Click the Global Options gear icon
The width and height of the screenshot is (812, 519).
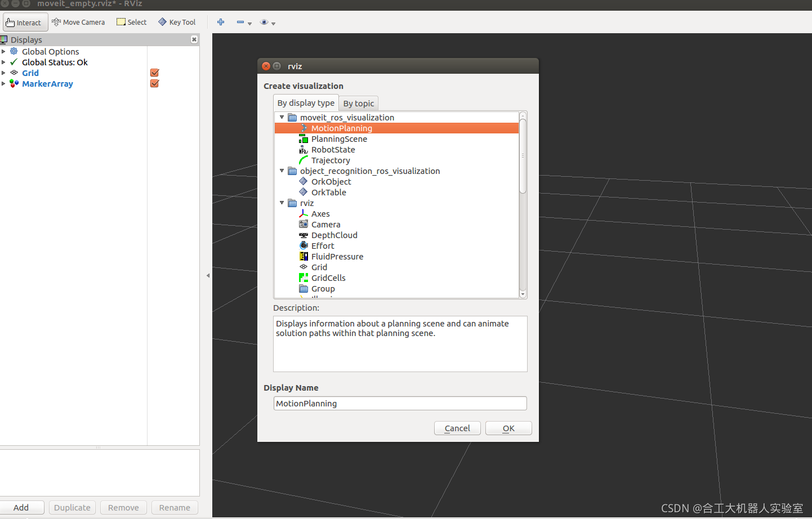point(14,51)
